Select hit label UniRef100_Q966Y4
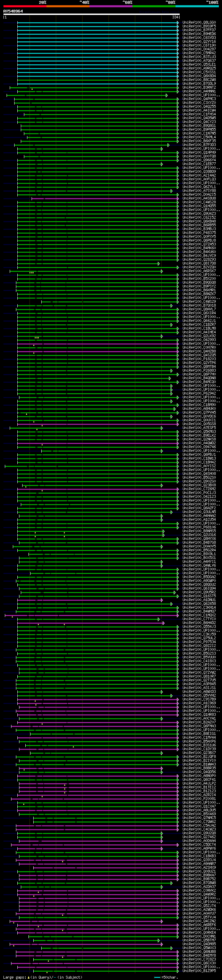 pyautogui.click(x=199, y=160)
